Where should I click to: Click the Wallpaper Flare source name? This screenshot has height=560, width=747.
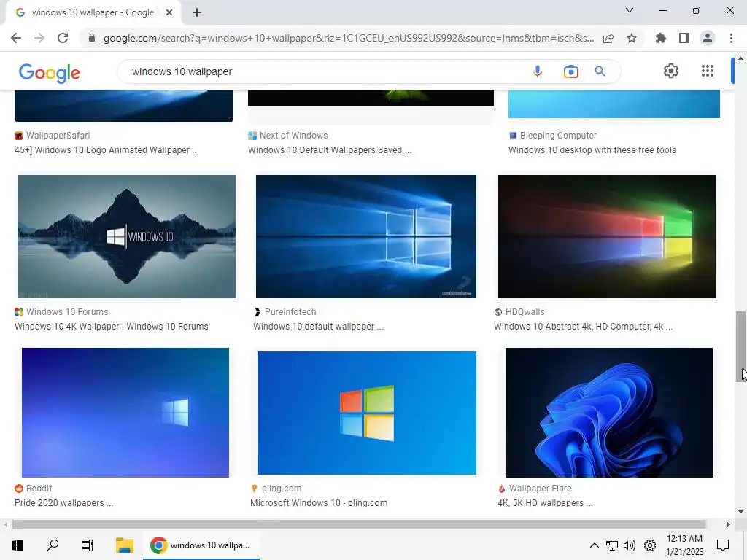(540, 488)
